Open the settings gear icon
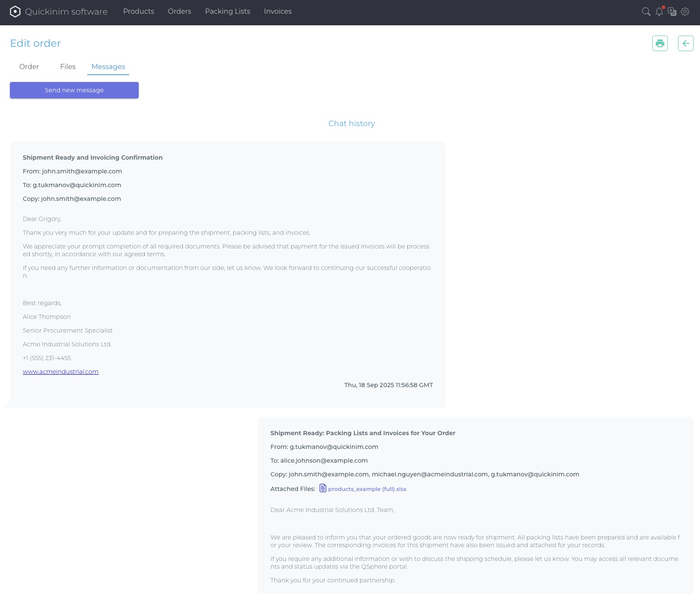This screenshot has height=594, width=700. pyautogui.click(x=685, y=12)
